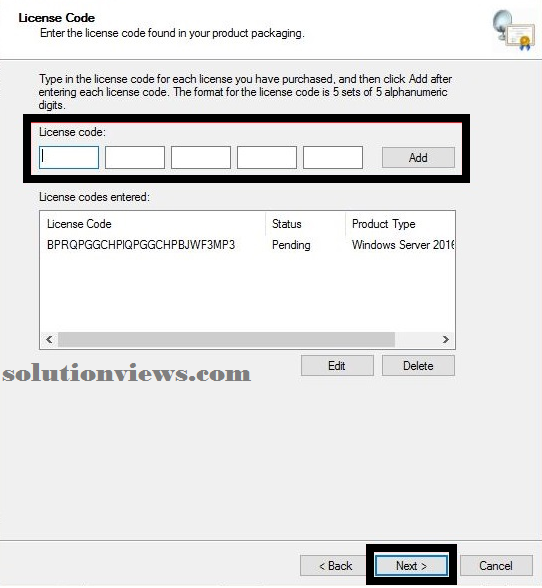Proceed with the Next button
The width and height of the screenshot is (542, 588).
(x=411, y=566)
